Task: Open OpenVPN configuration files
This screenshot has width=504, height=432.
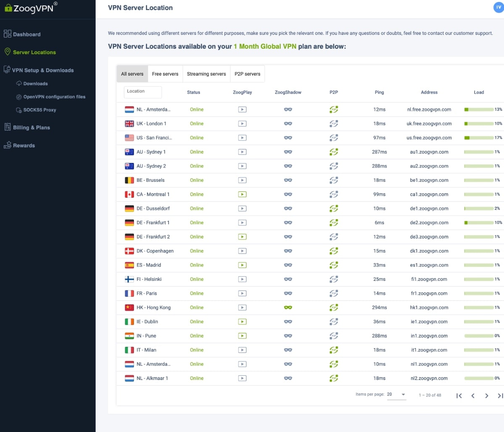Action: (x=51, y=97)
